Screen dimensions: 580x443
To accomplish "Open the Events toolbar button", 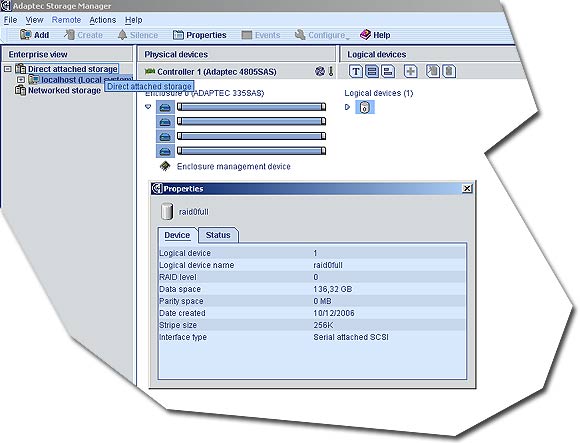I will 260,35.
